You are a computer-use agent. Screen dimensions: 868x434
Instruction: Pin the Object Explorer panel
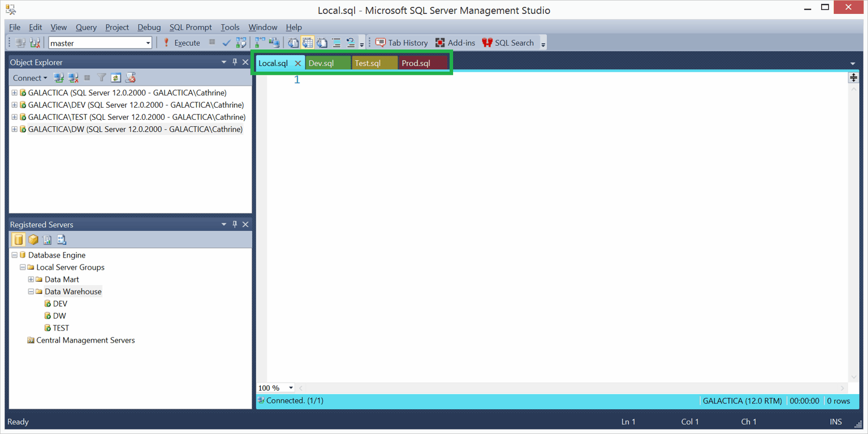235,62
